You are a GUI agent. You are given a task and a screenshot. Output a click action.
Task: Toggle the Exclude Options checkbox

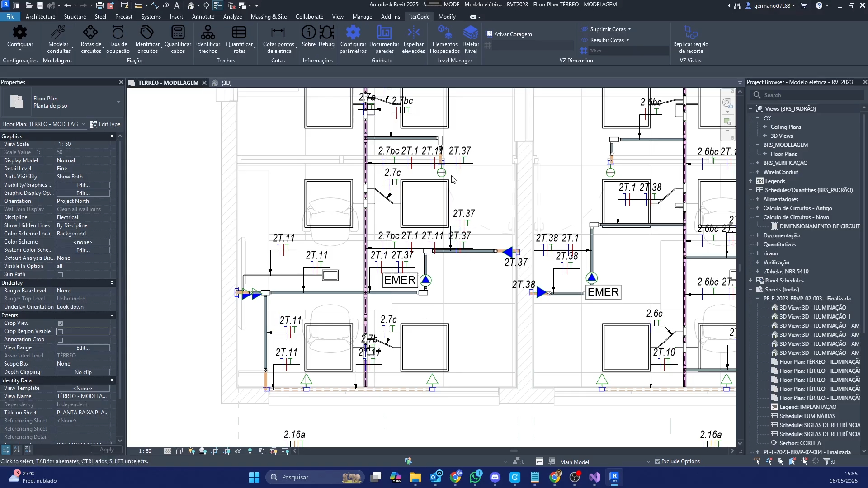pos(658,461)
